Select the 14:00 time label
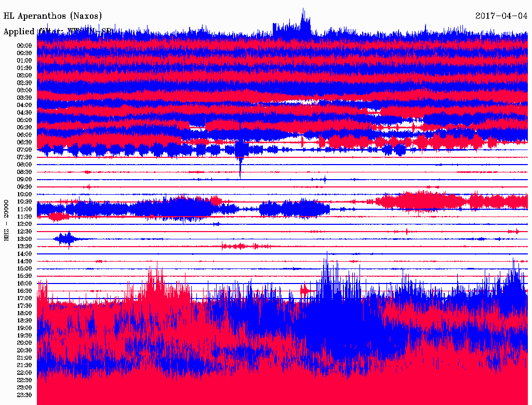This screenshot has width=532, height=405. (x=24, y=254)
